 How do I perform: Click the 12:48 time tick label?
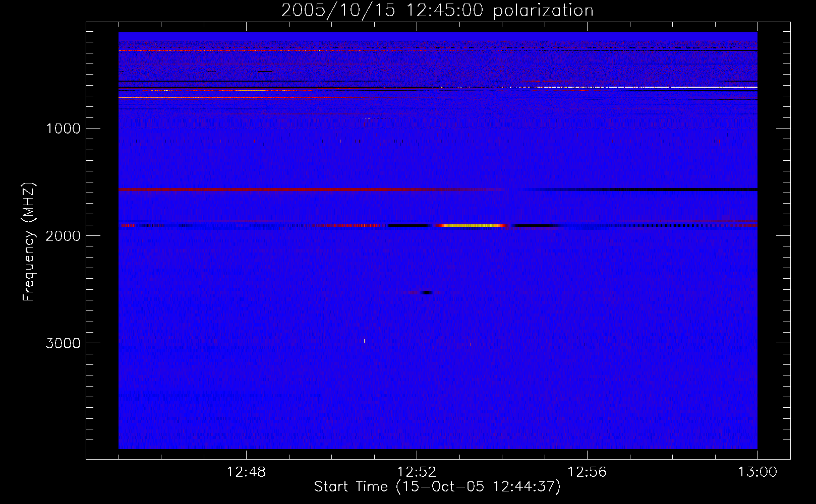246,472
